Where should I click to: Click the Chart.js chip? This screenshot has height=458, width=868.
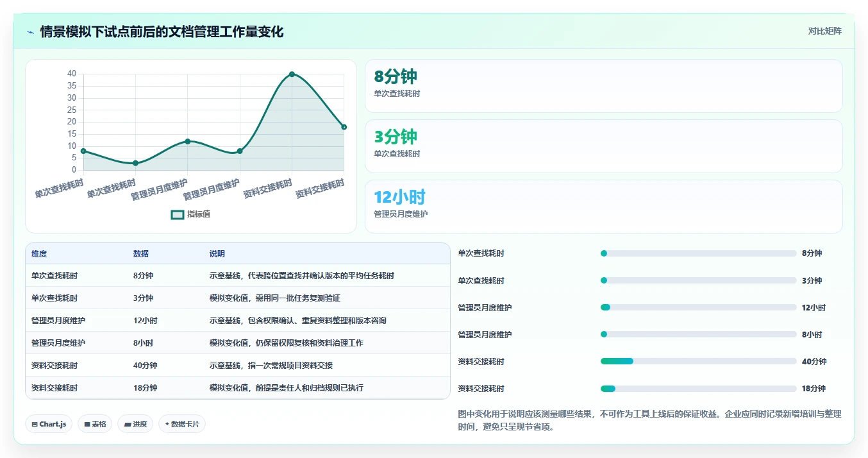pyautogui.click(x=49, y=424)
